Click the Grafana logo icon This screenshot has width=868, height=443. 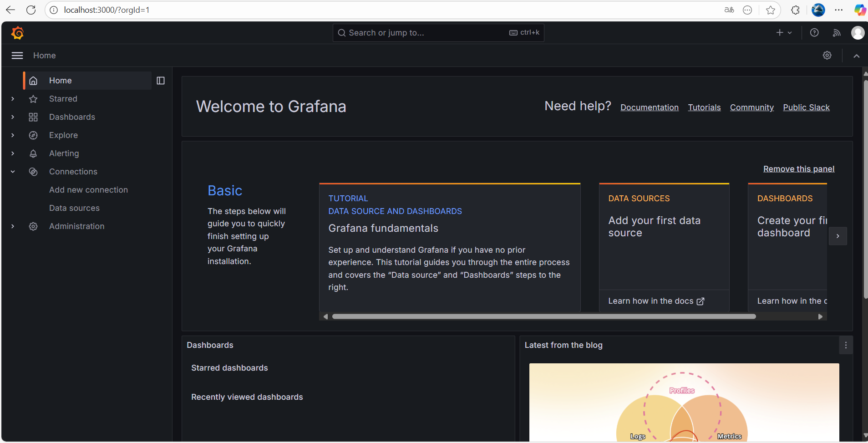(18, 33)
